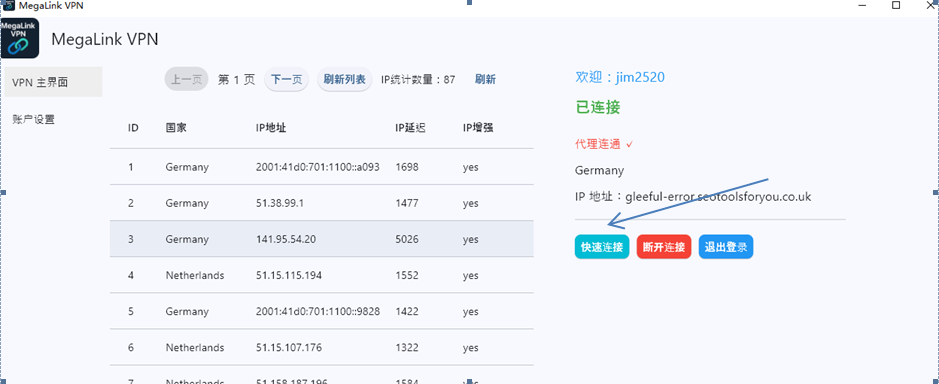Click the blue 退出登录 logout button
Image resolution: width=939 pixels, height=384 pixels.
pos(726,247)
